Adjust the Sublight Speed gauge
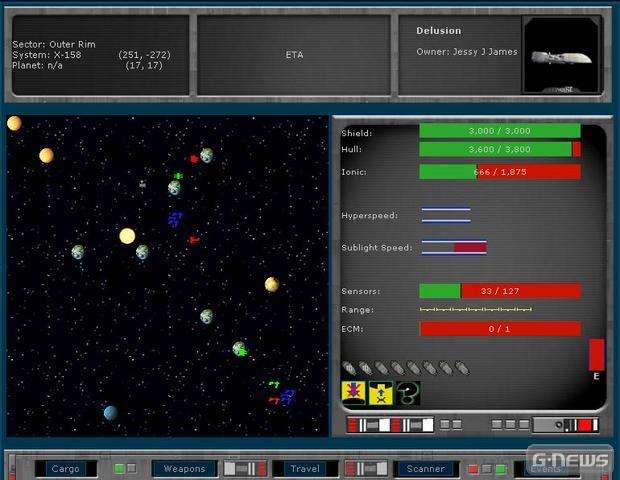Screen dimensions: 620x480 [x=454, y=248]
